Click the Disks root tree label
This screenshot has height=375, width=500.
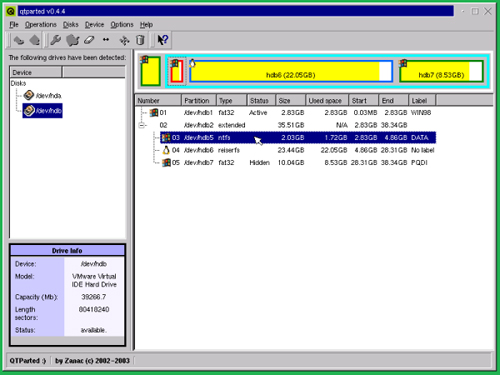coord(18,83)
